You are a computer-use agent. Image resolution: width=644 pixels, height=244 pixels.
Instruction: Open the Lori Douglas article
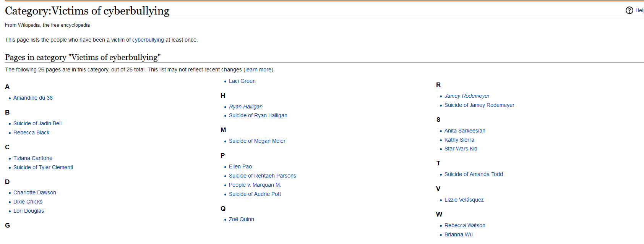29,211
